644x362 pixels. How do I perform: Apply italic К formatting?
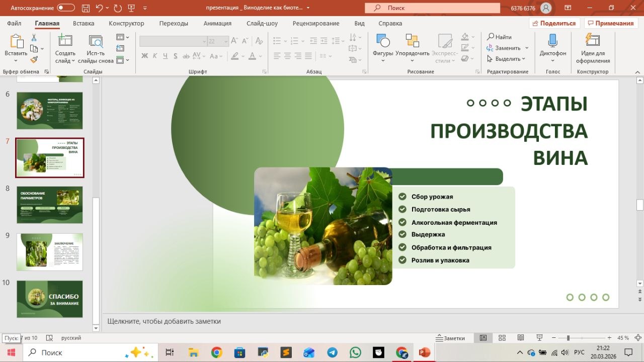pos(155,56)
